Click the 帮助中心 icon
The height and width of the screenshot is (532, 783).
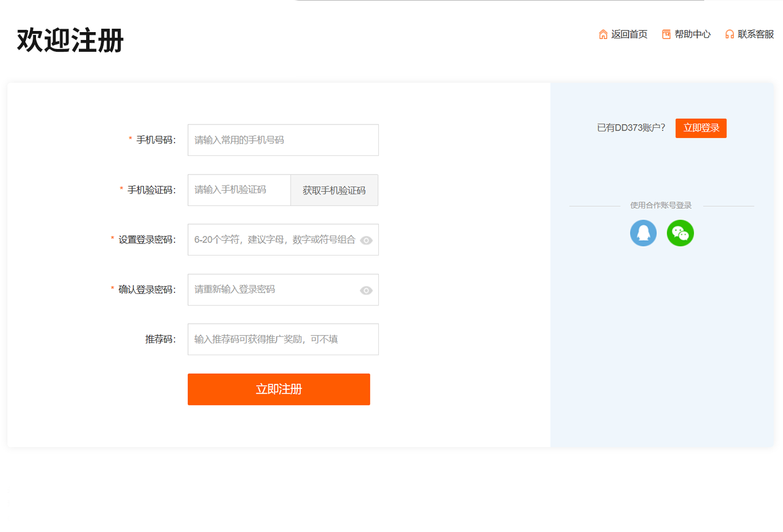click(666, 34)
